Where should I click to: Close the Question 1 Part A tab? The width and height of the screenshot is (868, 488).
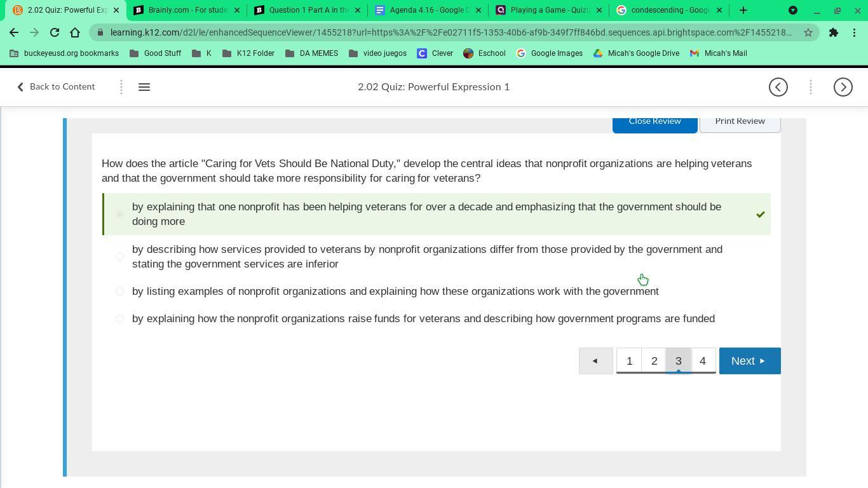pyautogui.click(x=358, y=10)
